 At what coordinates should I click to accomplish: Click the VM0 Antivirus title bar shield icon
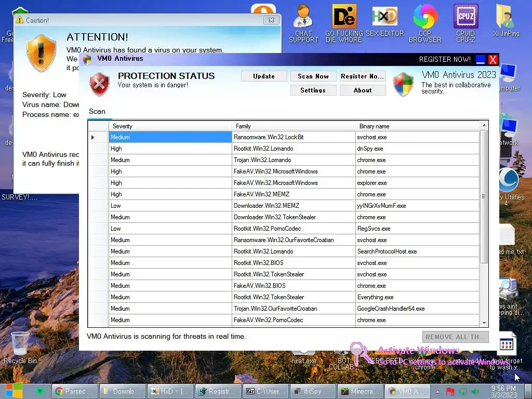pyautogui.click(x=87, y=59)
